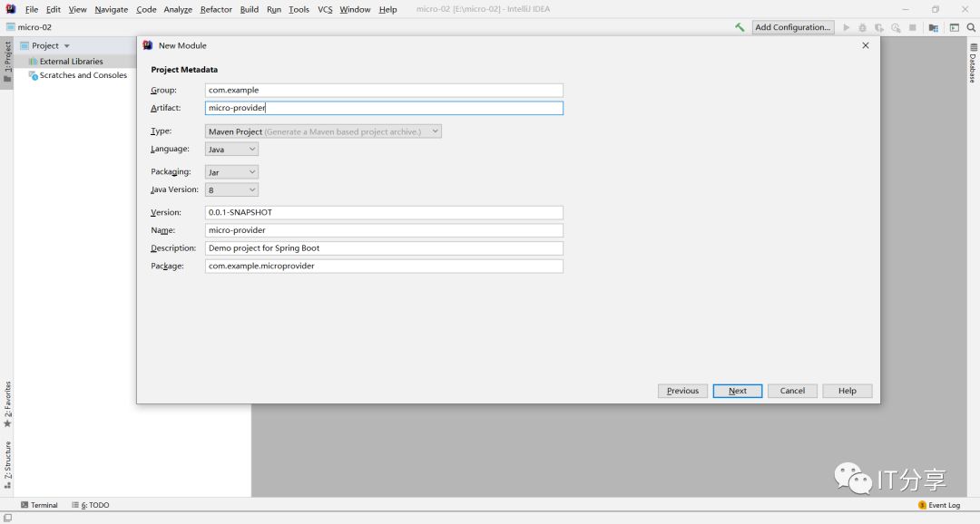The image size is (980, 524).
Task: Click the Add Configuration button
Action: [792, 27]
